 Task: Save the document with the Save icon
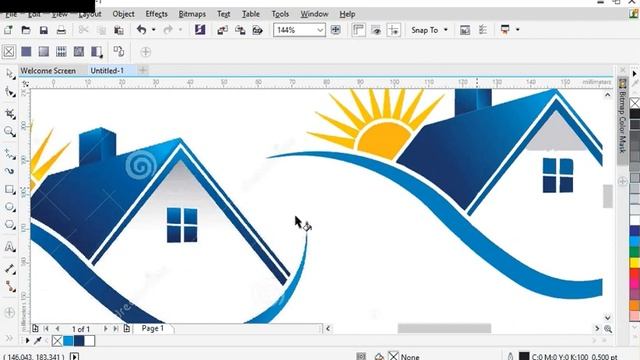(44, 30)
